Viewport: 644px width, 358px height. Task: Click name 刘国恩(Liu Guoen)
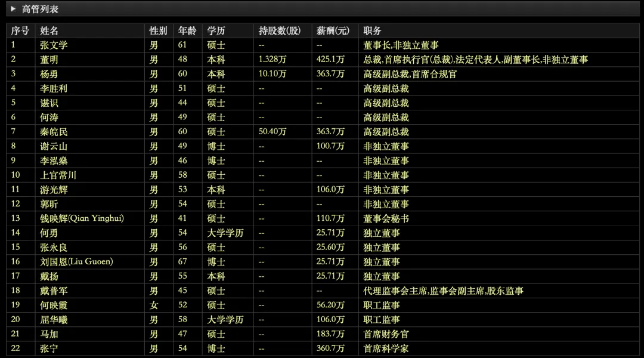(76, 261)
